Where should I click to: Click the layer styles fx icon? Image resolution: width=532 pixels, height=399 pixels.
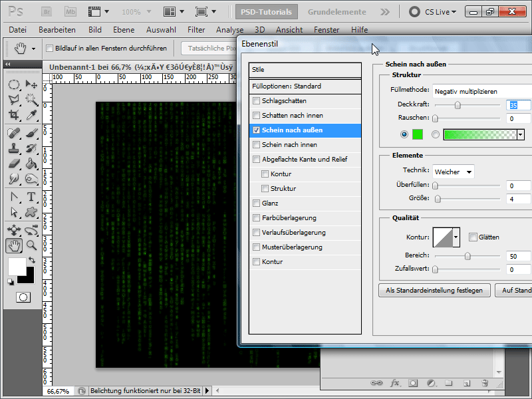[x=394, y=383]
